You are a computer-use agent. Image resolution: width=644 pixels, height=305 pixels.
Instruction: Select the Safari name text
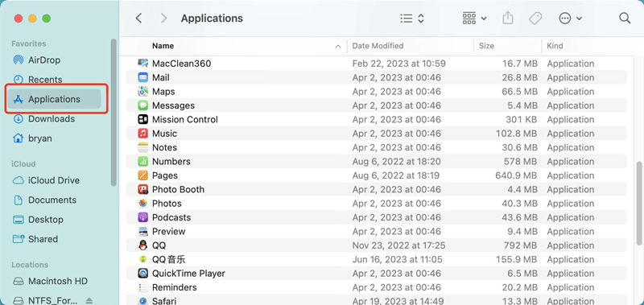click(x=164, y=301)
